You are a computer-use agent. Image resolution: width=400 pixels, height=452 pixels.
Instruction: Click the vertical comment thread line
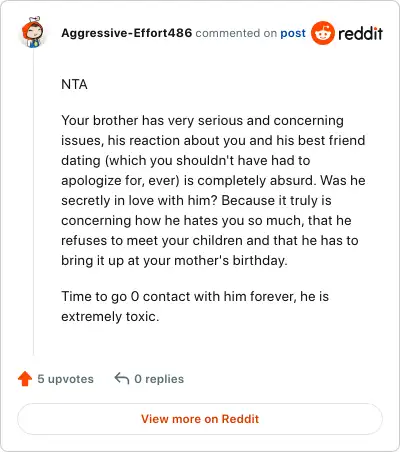pos(33,202)
